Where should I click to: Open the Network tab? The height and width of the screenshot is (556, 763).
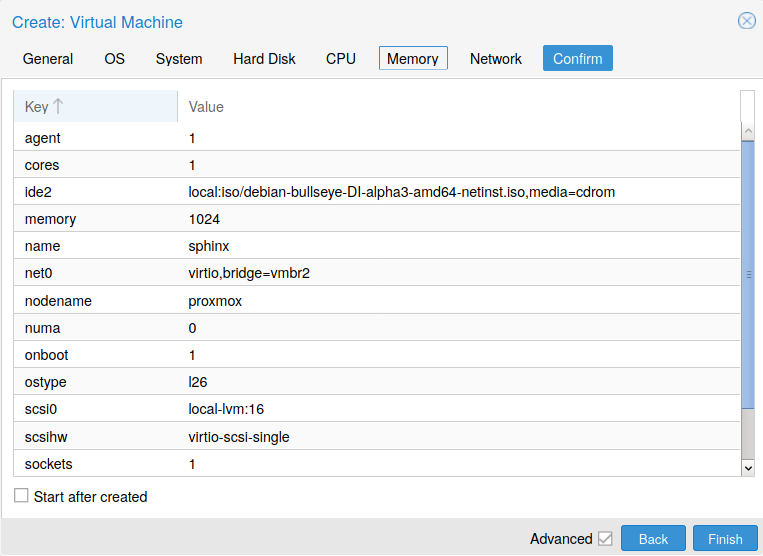[x=496, y=59]
